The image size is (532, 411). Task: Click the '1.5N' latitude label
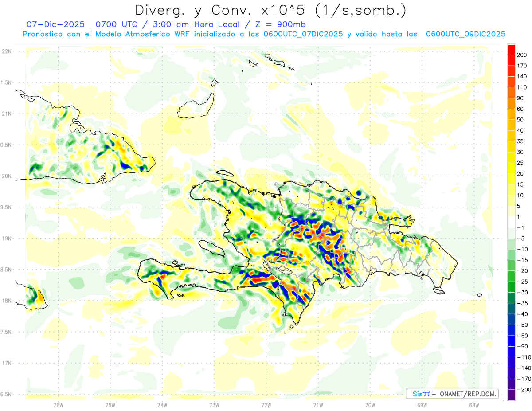tap(7, 82)
